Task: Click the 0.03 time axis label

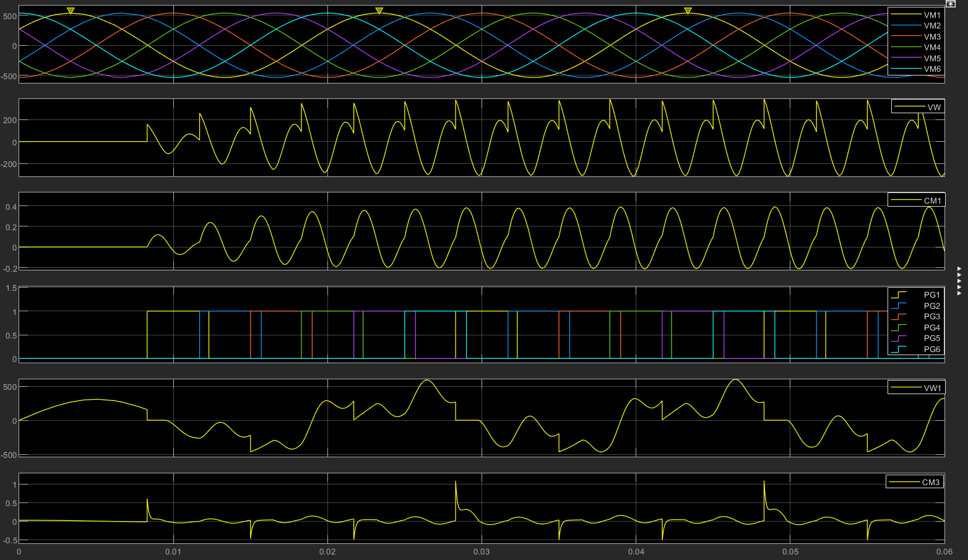Action: [482, 551]
